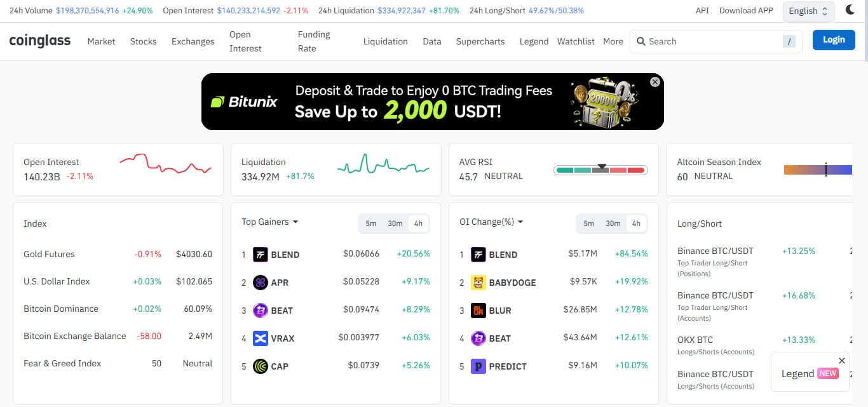The width and height of the screenshot is (868, 407).
Task: Switch to dark mode with moon icon
Action: (850, 10)
